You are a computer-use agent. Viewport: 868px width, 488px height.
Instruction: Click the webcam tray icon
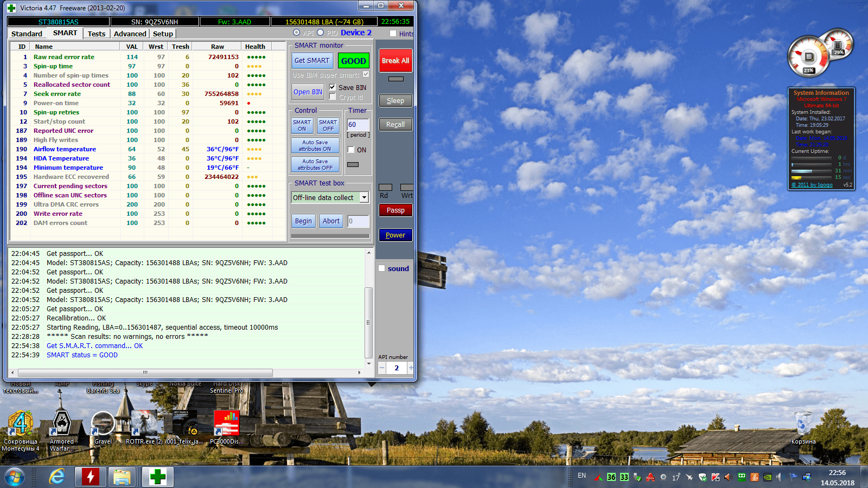[663, 477]
